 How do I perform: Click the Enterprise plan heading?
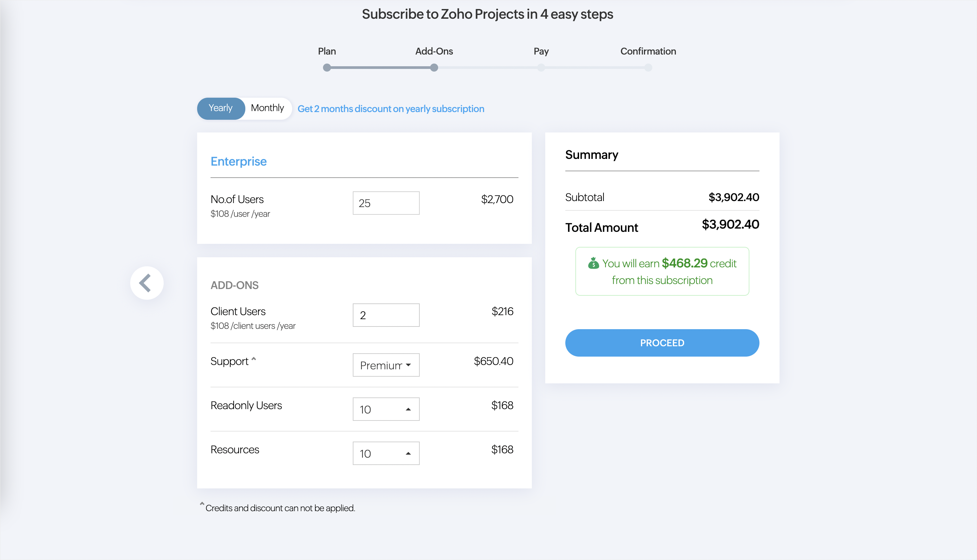[x=239, y=162]
